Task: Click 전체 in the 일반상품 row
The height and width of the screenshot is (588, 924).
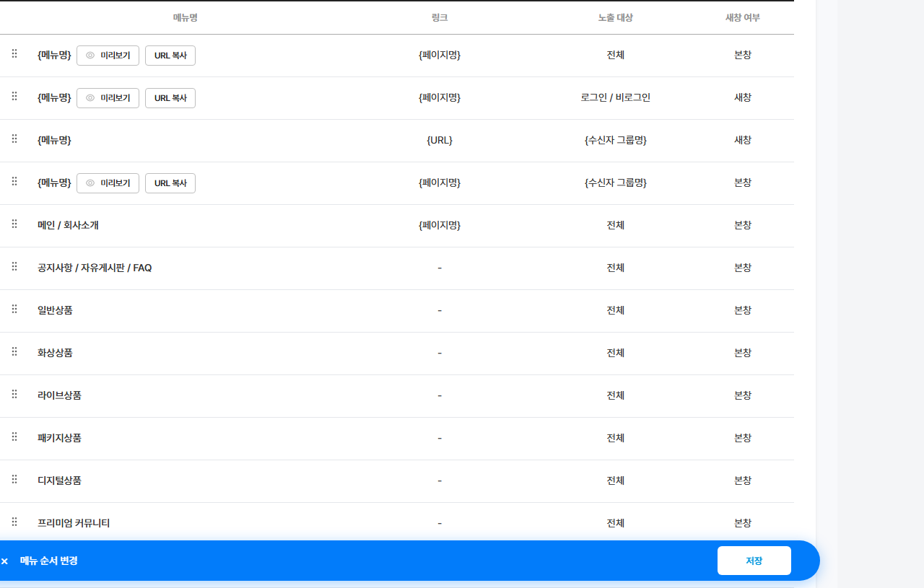Action: pos(616,310)
